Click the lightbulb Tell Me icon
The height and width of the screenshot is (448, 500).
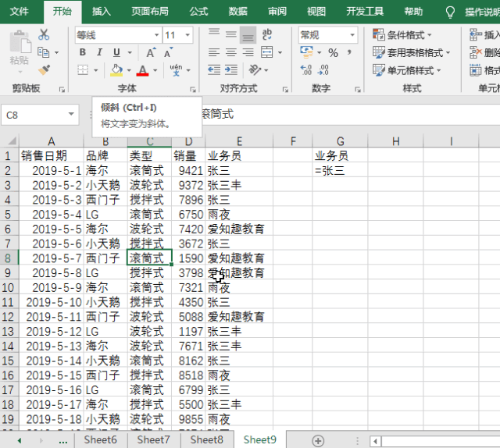(450, 12)
